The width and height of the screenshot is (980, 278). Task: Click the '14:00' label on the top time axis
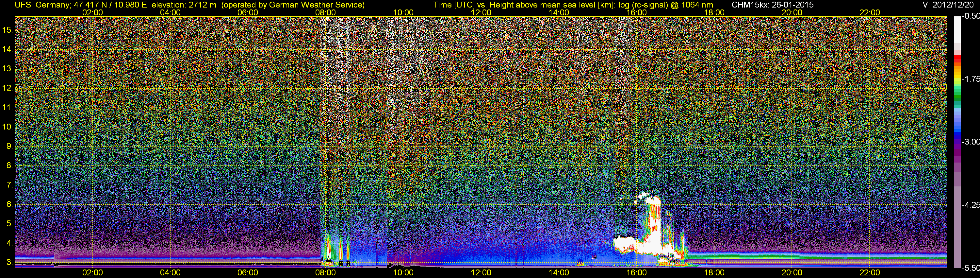559,12
